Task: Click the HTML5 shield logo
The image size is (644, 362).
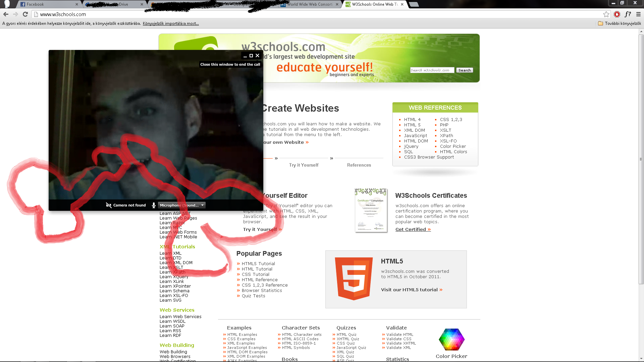Action: (x=354, y=278)
